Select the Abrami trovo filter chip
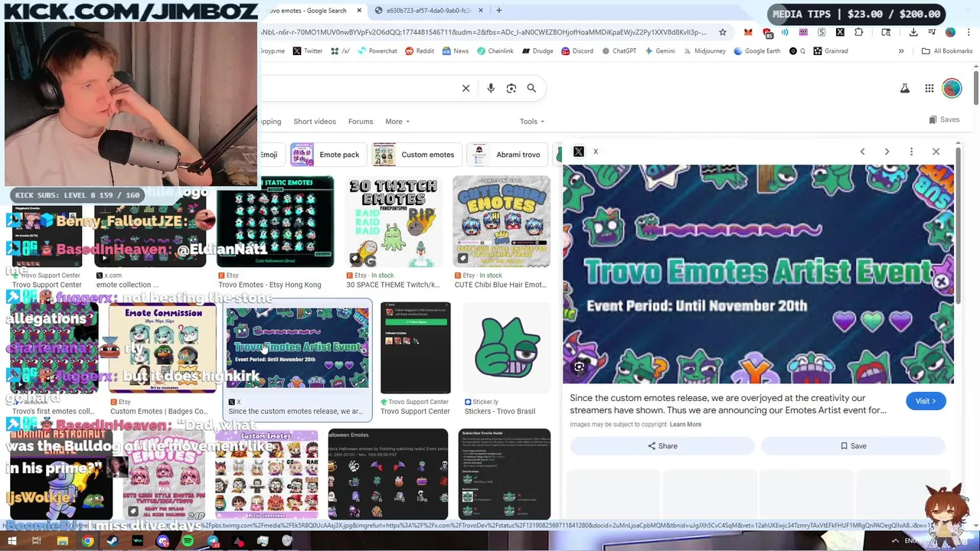This screenshot has height=551, width=980. (507, 155)
